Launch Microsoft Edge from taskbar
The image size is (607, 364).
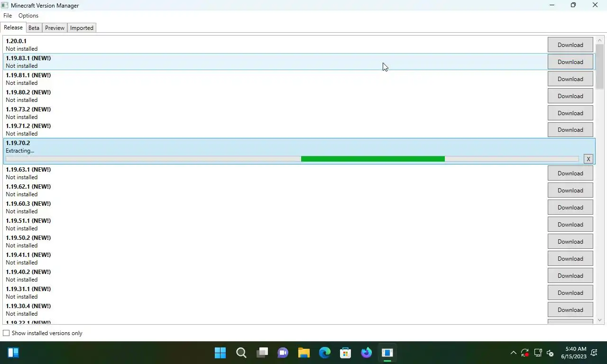325,353
